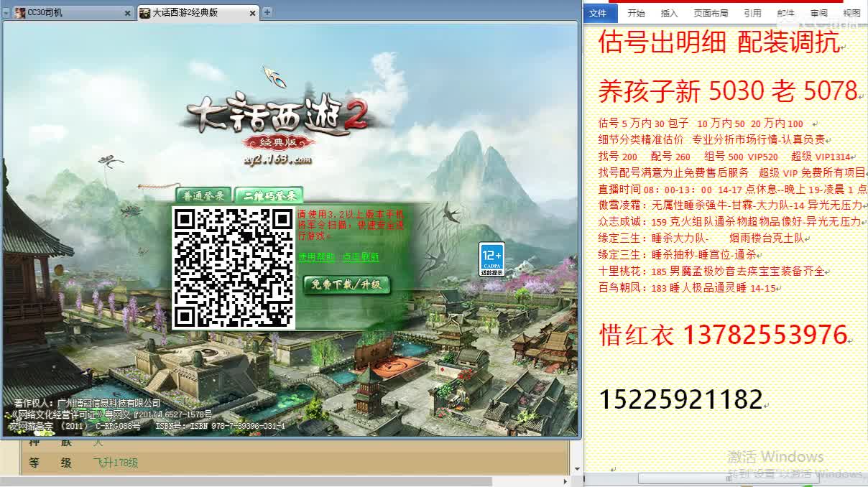This screenshot has width=868, height=487.
Task: Open the tab list dropdown arrow
Action: pos(6,13)
